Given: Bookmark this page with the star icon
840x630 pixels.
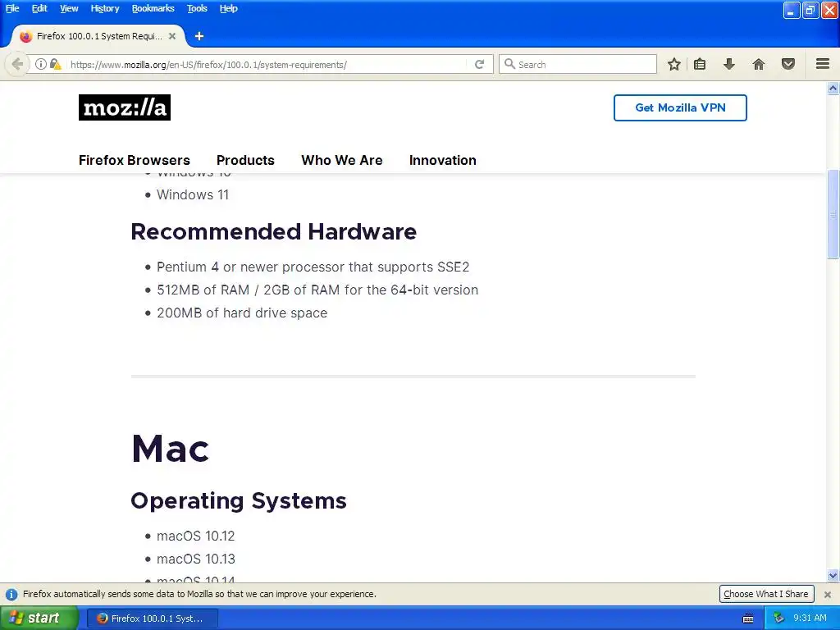Looking at the screenshot, I should pos(674,64).
